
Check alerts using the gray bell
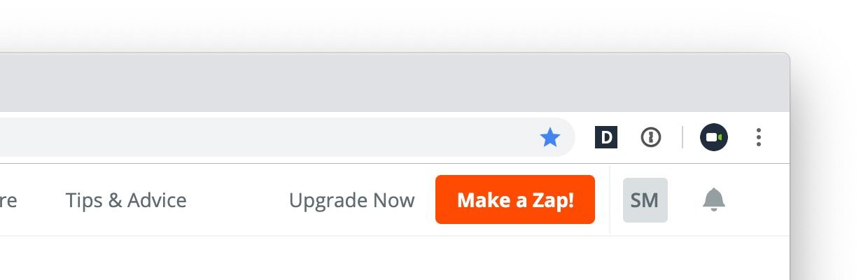click(714, 200)
